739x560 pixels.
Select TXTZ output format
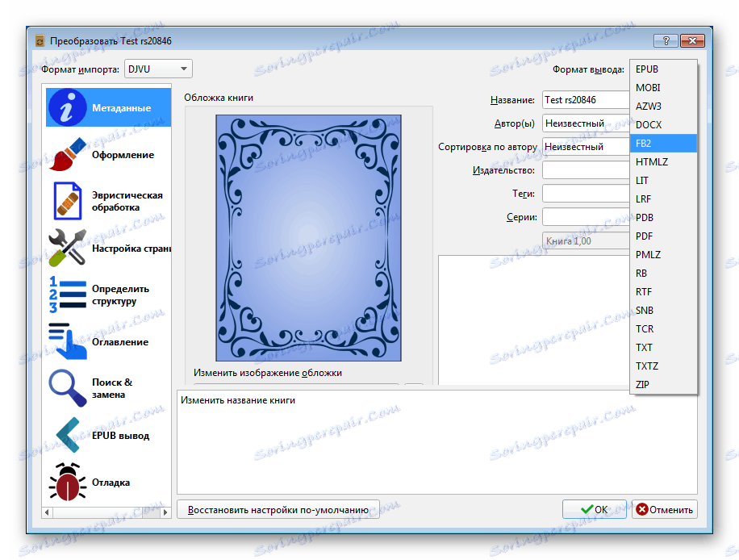[663, 366]
